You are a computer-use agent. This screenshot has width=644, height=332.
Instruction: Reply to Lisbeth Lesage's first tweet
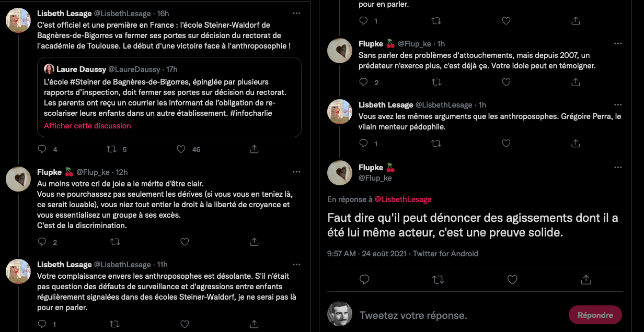pos(43,149)
